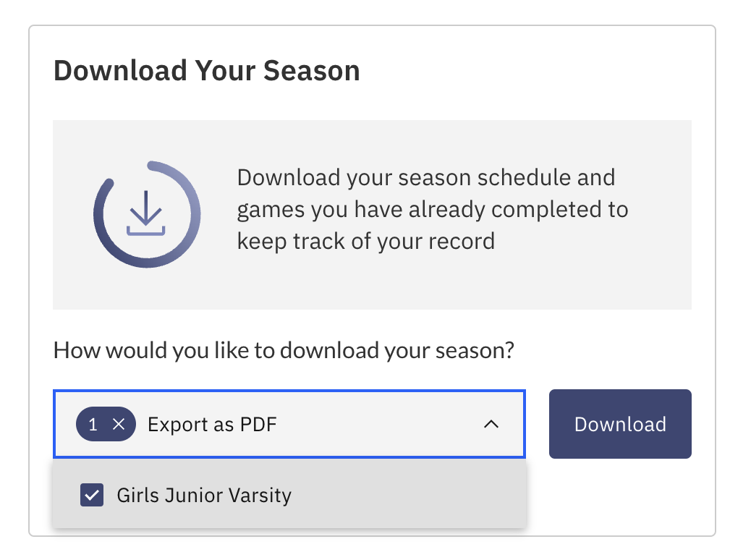This screenshot has width=751, height=560.
Task: Select the Girls Junior Varsity list entry
Action: 205,495
